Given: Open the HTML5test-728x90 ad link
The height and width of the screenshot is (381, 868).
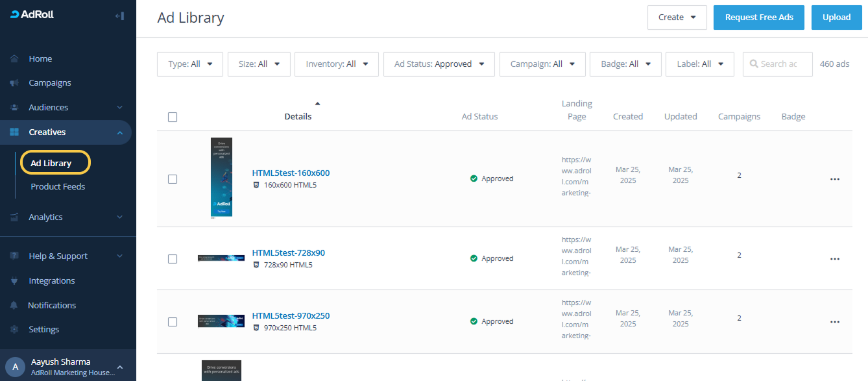Looking at the screenshot, I should [x=288, y=253].
